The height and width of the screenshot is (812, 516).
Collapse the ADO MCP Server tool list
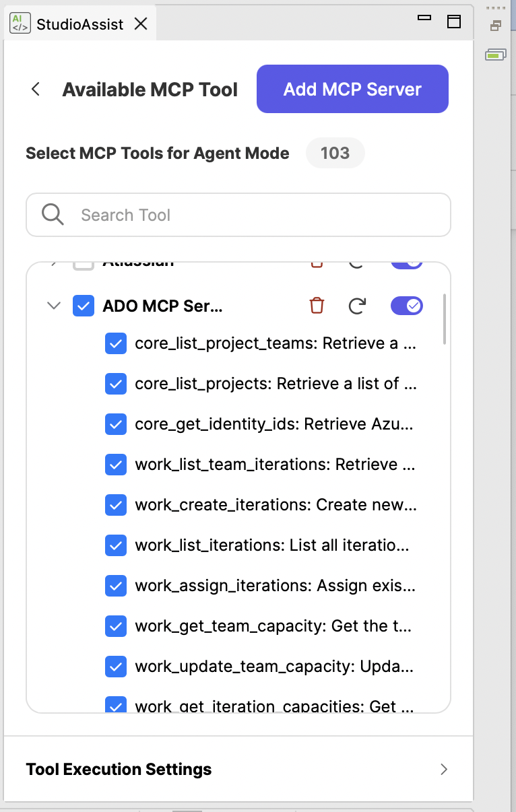click(x=53, y=306)
